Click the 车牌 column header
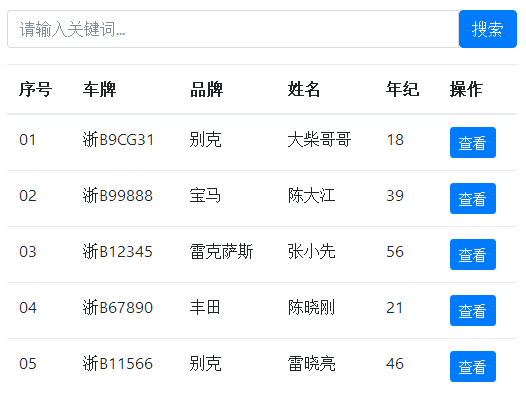This screenshot has height=395, width=526. (x=99, y=89)
